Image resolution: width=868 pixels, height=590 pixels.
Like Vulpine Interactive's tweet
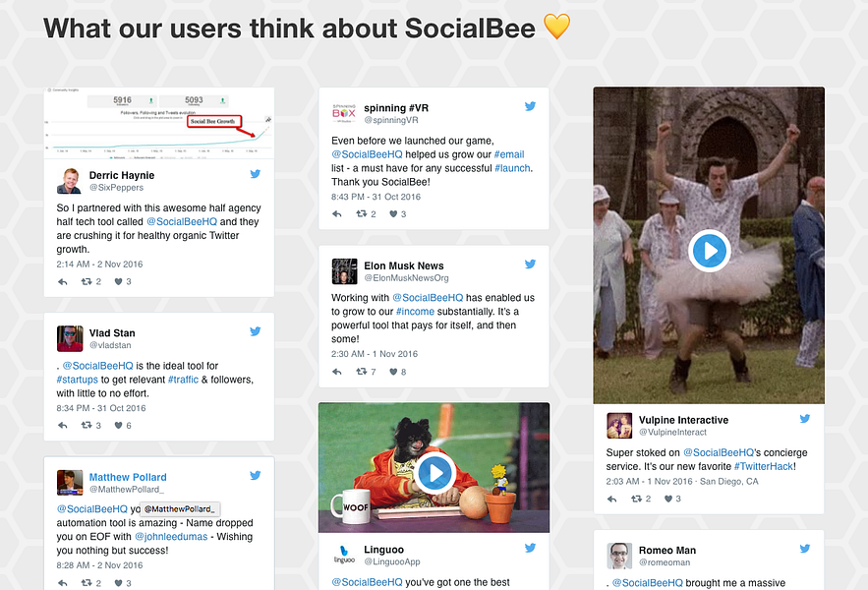tap(668, 499)
